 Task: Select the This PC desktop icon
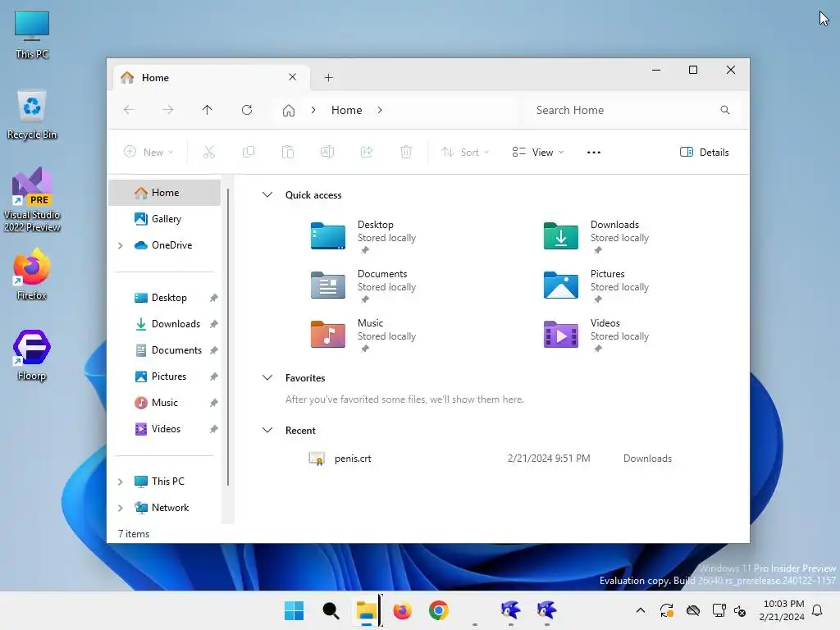pos(32,34)
